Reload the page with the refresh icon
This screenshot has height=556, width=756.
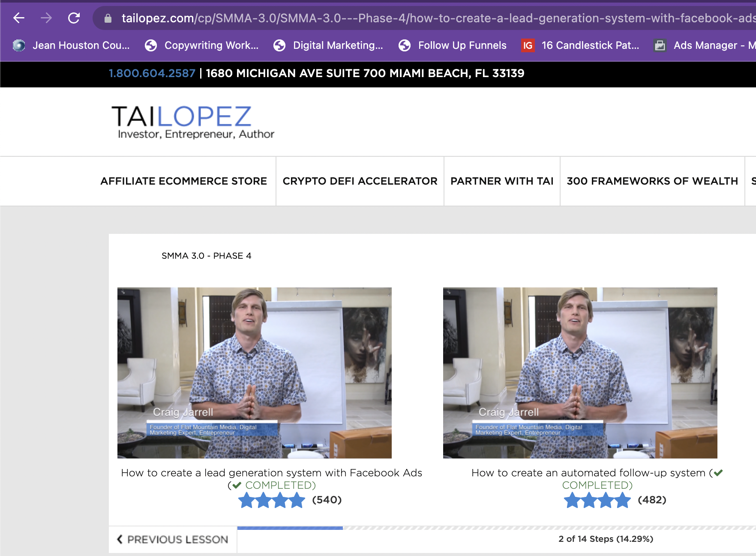coord(74,18)
